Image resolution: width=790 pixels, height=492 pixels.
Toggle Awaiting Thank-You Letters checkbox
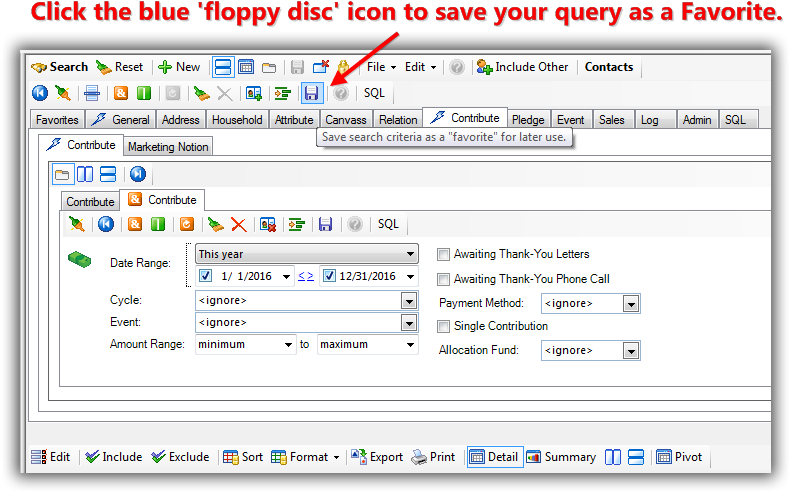[x=443, y=255]
